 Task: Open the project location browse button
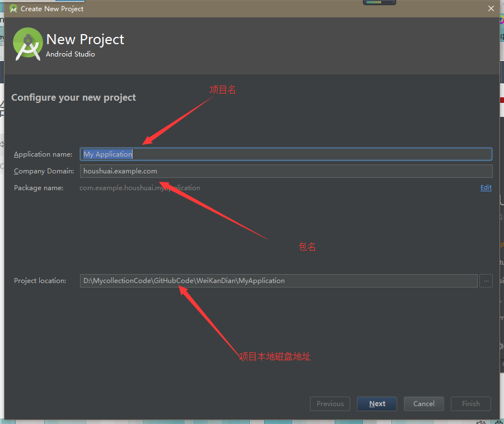pos(486,281)
